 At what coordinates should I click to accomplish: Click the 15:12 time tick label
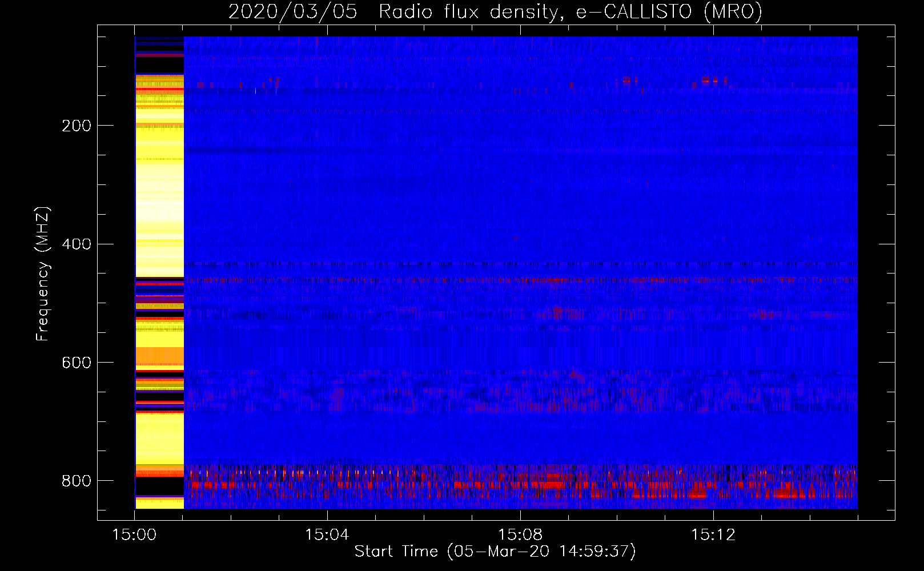click(713, 535)
